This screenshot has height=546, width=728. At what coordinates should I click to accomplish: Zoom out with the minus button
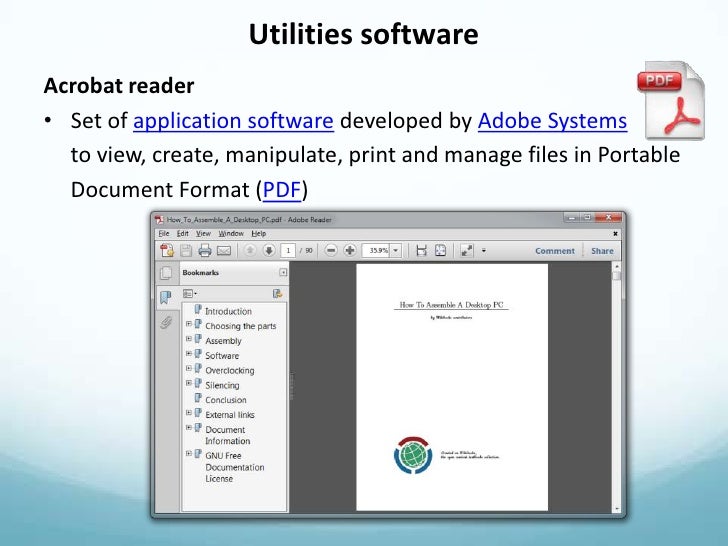click(331, 251)
